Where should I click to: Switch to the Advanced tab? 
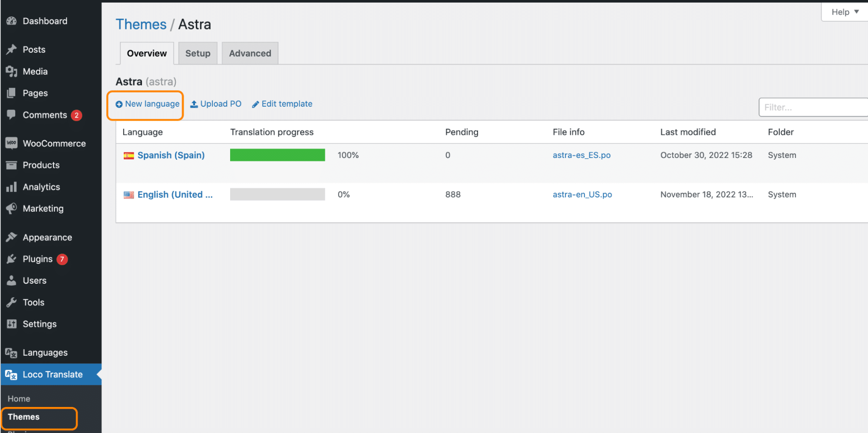(250, 53)
